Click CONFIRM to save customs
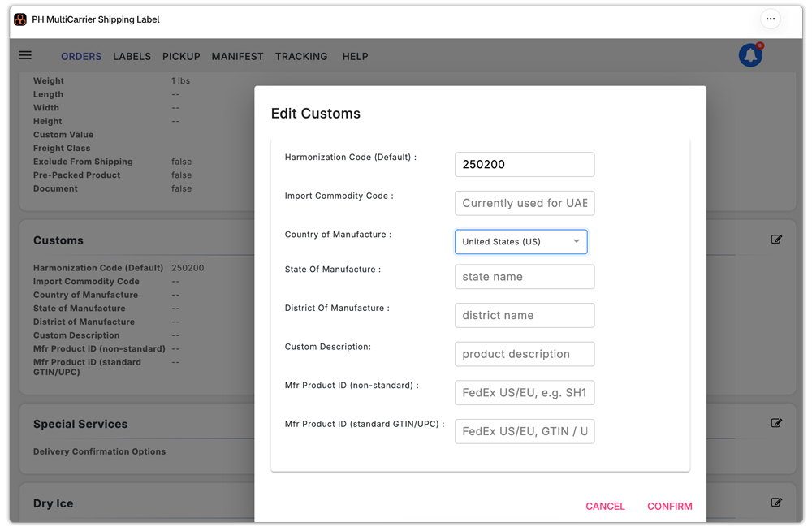Image resolution: width=812 pixels, height=531 pixels. click(x=670, y=506)
